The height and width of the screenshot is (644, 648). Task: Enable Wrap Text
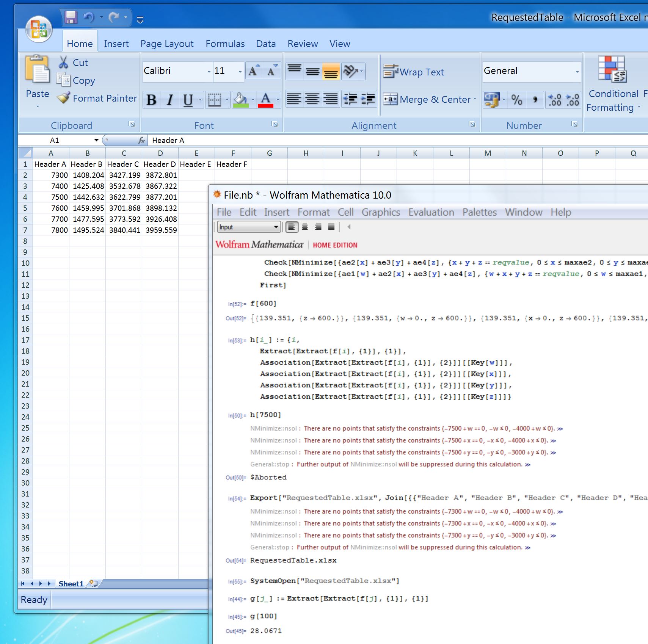point(413,72)
